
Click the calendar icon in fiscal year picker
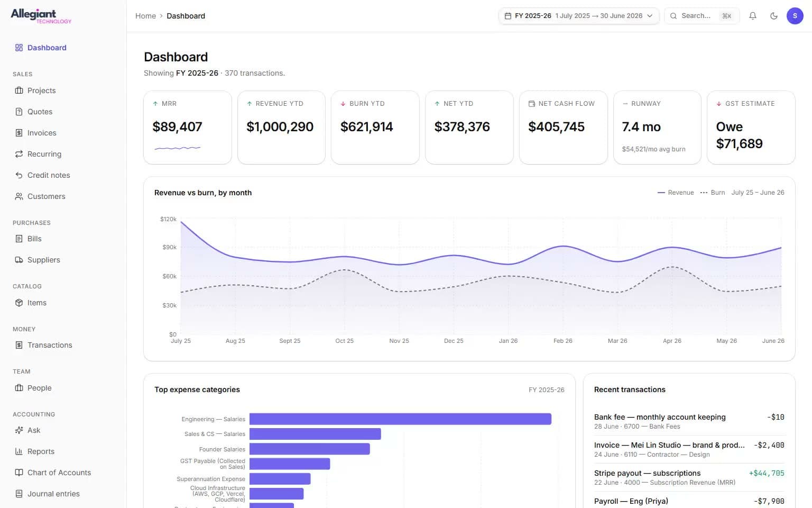tap(508, 16)
